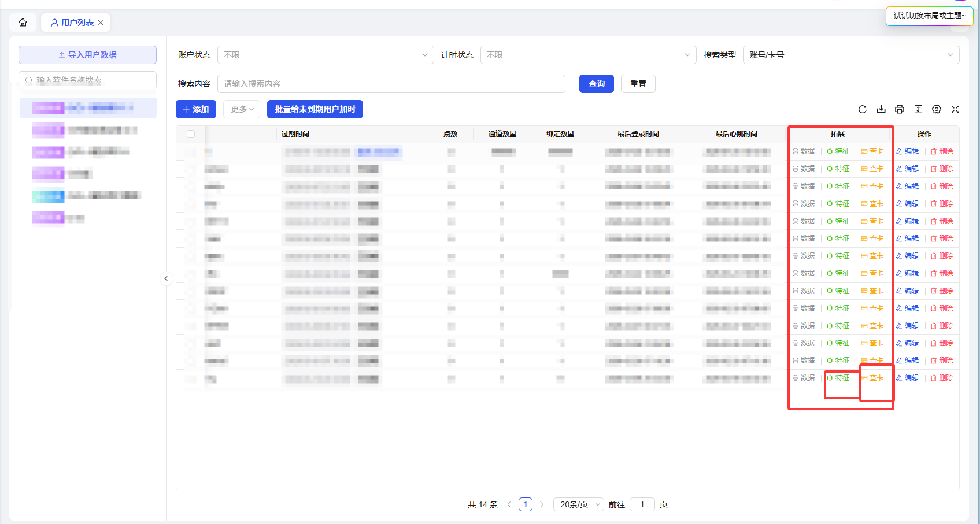The width and height of the screenshot is (980, 524).
Task: Open 特征 in the last table row
Action: click(838, 378)
